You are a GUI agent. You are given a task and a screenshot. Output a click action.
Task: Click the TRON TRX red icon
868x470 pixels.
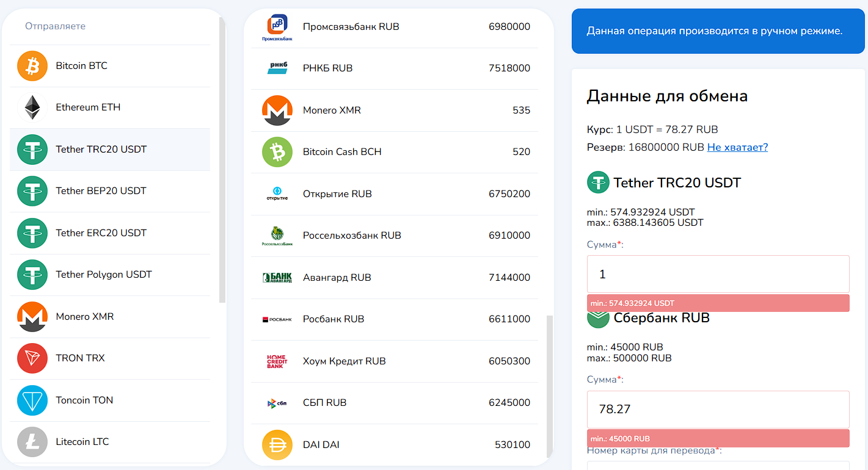click(32, 358)
